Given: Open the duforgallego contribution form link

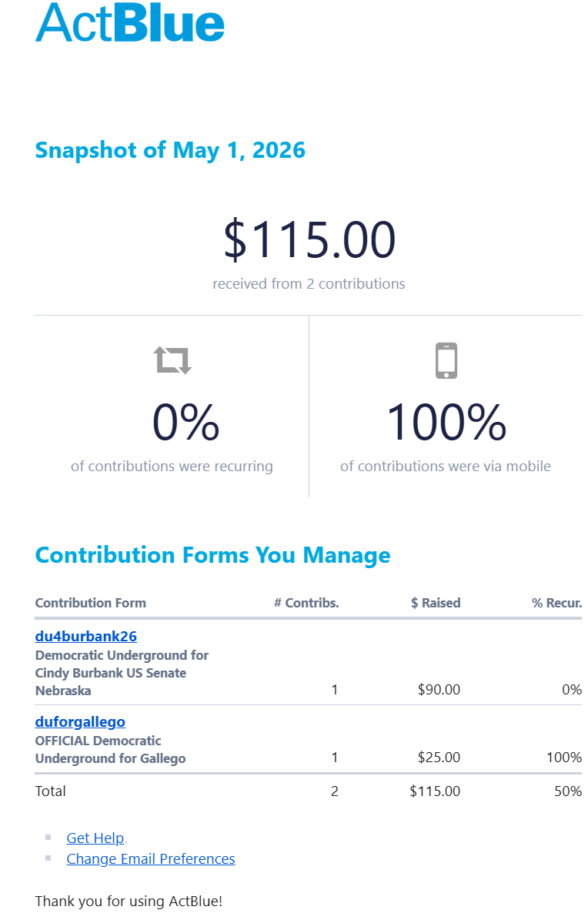Looking at the screenshot, I should point(80,721).
